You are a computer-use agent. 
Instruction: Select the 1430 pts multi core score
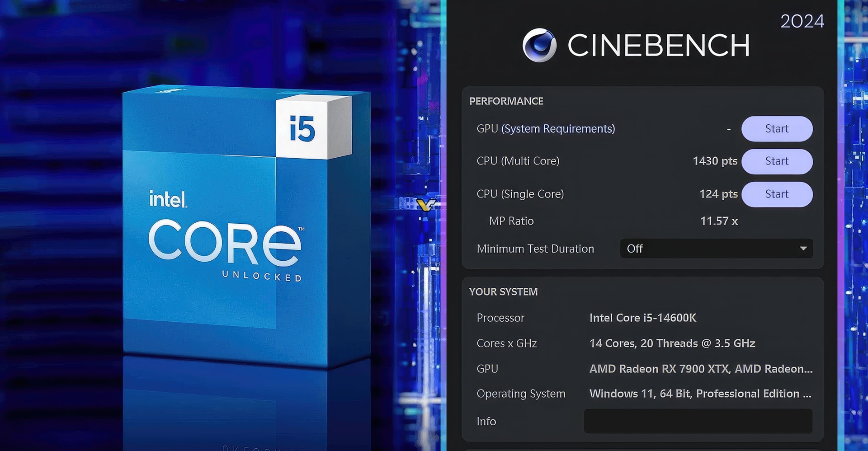click(715, 161)
